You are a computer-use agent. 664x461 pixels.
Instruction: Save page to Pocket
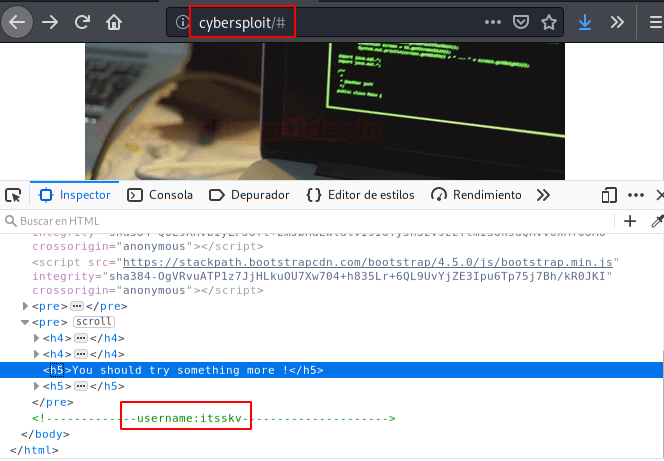tap(520, 22)
